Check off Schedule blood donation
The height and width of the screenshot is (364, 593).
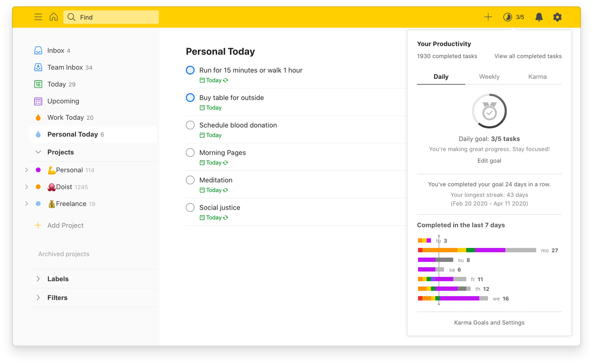[x=190, y=125]
